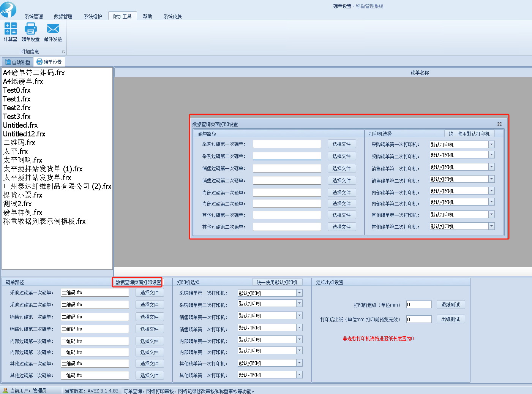The width and height of the screenshot is (532, 394).
Task: Click the 打印前退纸 value field
Action: (419, 304)
